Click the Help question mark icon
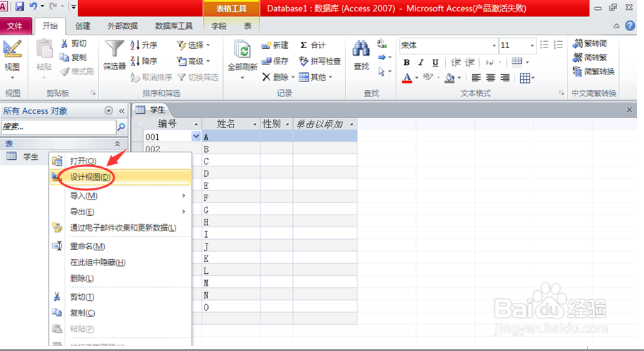The image size is (644, 351). (x=630, y=26)
